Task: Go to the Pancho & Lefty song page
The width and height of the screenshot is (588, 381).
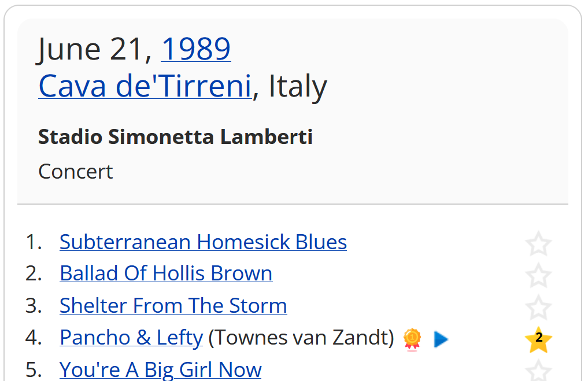Action: (x=131, y=337)
